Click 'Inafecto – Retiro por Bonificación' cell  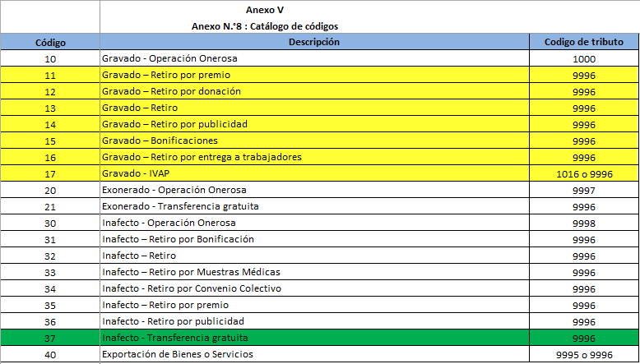(314, 239)
